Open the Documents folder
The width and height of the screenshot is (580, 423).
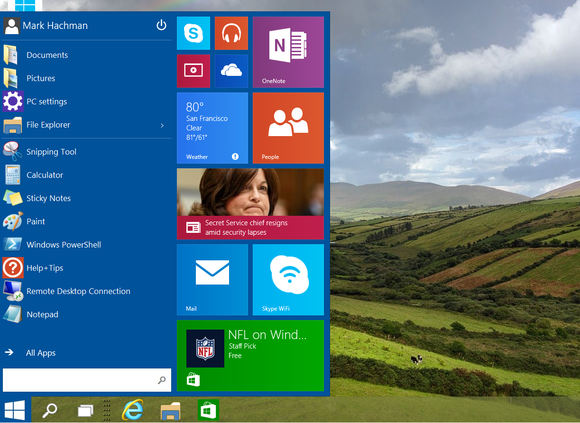87,55
